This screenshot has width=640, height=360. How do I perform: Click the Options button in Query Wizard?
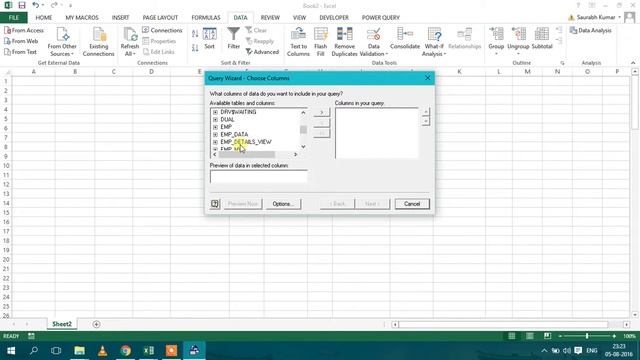pyautogui.click(x=283, y=204)
